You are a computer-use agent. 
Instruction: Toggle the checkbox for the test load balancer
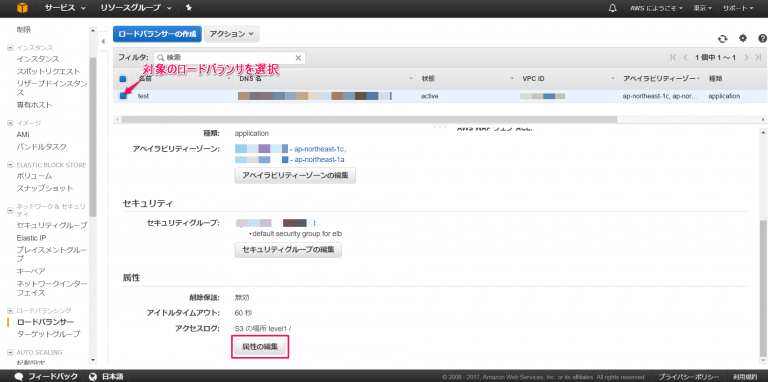[x=123, y=96]
